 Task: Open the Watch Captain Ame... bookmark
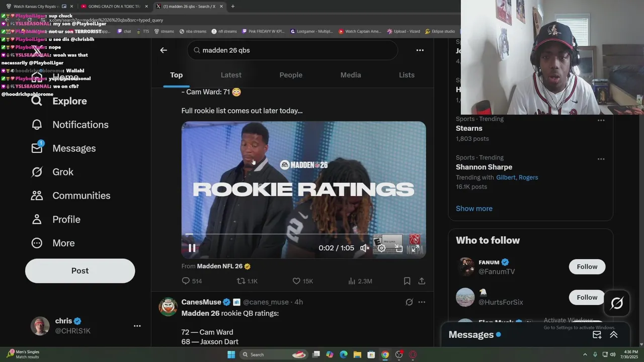360,31
